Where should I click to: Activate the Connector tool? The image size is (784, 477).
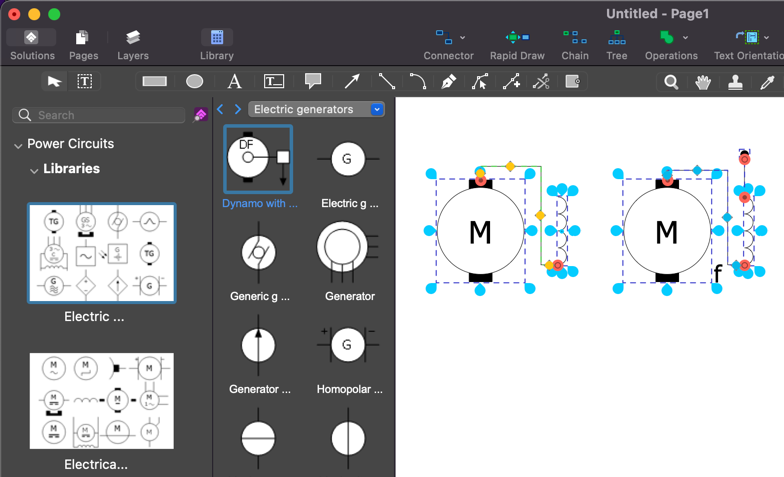(444, 38)
